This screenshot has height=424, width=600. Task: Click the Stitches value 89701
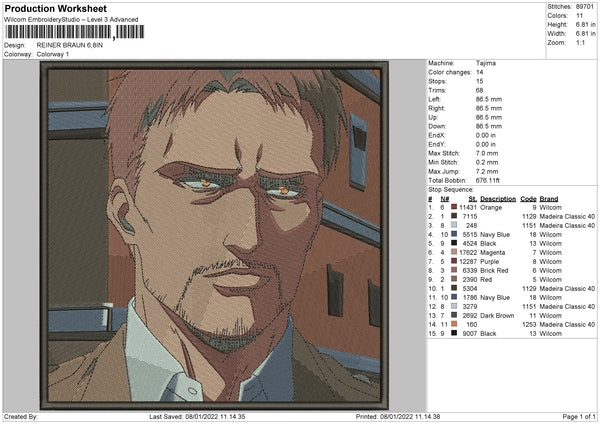pos(585,7)
